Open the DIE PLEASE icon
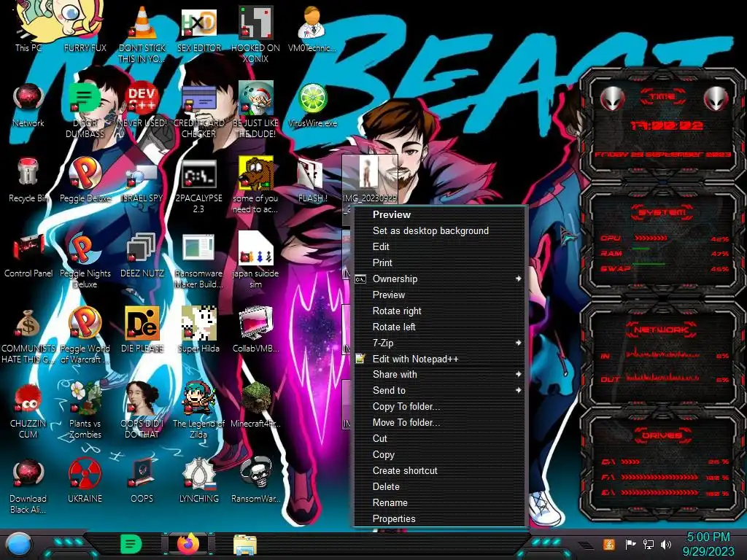 tap(142, 330)
